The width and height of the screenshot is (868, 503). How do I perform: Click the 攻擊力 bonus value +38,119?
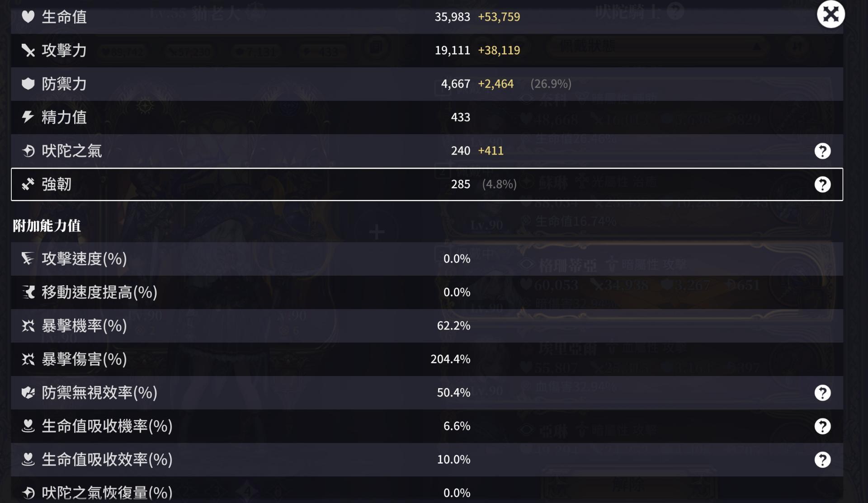click(499, 50)
